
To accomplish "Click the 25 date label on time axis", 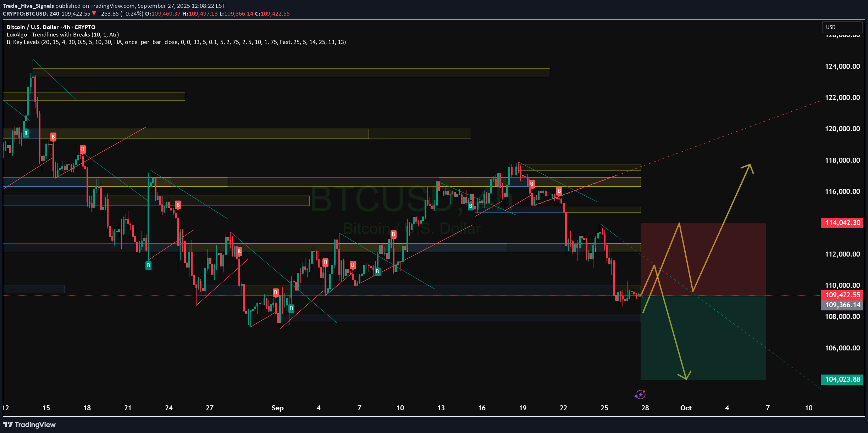I will tap(604, 408).
